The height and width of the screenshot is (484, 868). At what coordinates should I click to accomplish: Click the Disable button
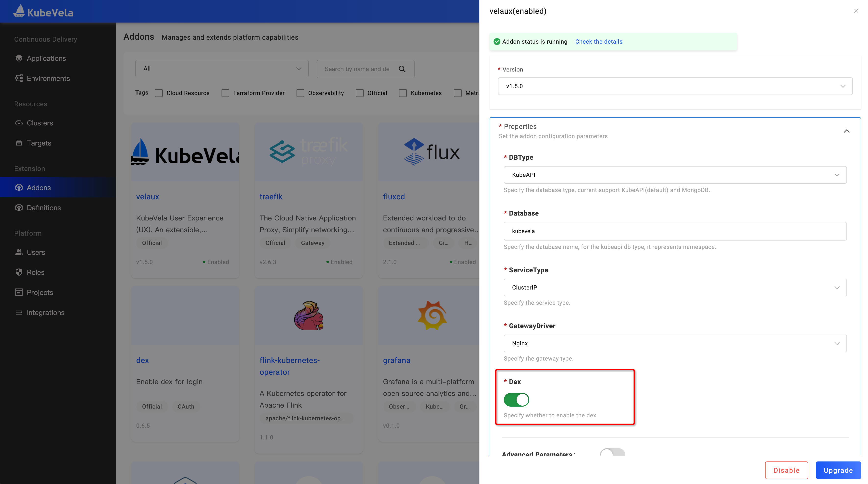point(786,470)
